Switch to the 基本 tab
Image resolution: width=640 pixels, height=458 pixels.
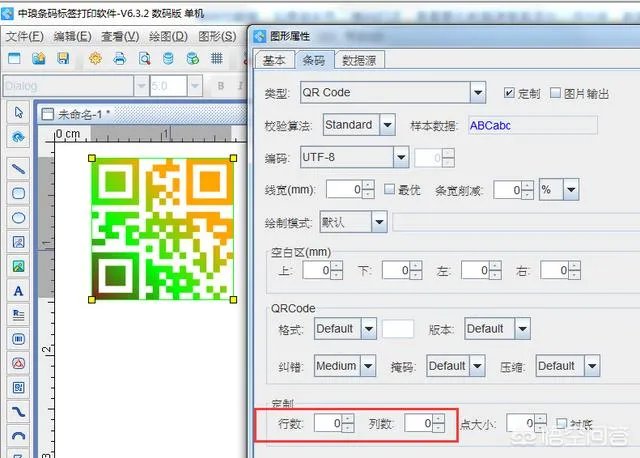[274, 60]
